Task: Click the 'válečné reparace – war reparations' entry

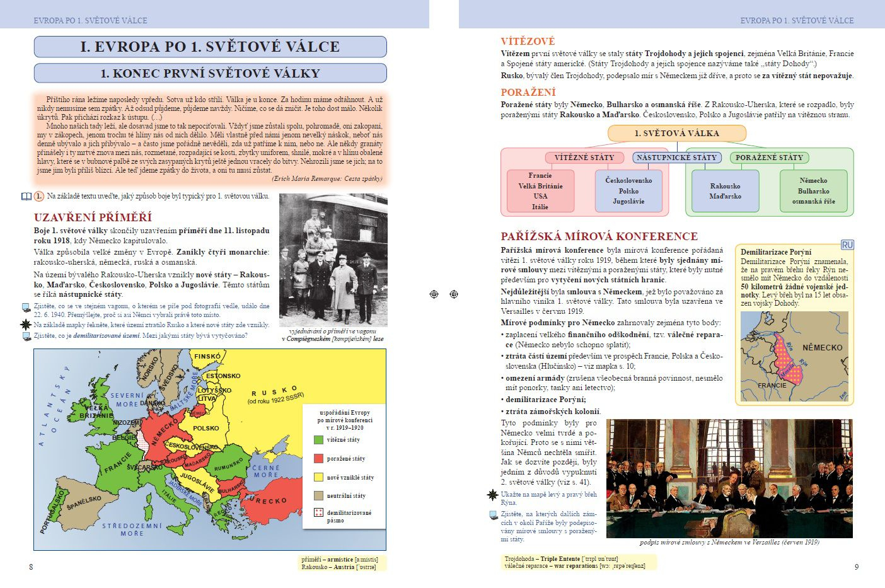Action: coord(575,566)
